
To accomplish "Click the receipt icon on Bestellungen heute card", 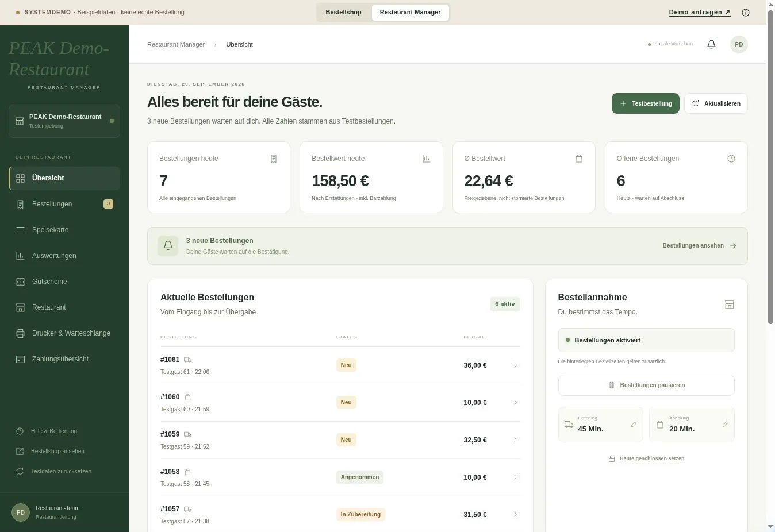I will click(274, 159).
